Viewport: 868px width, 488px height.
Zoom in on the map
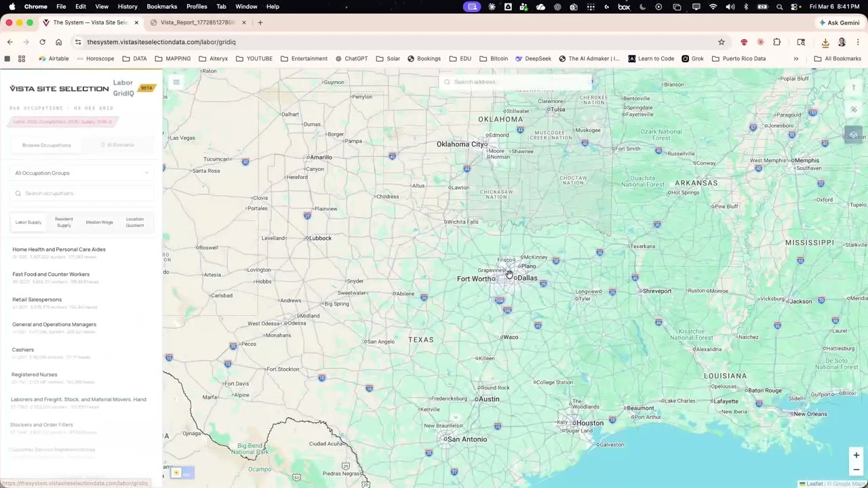coord(856,455)
